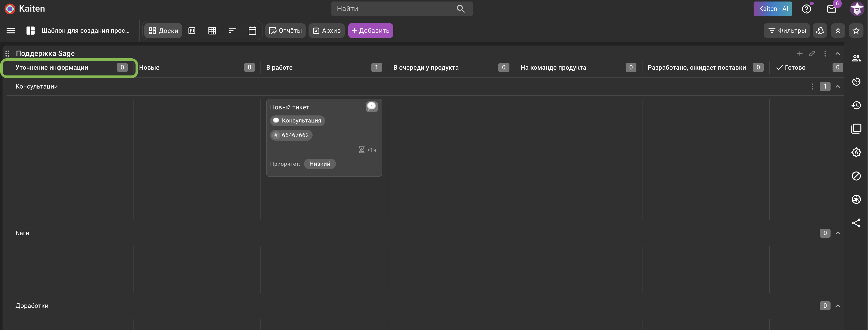Click the Добавить add button

pos(371,31)
